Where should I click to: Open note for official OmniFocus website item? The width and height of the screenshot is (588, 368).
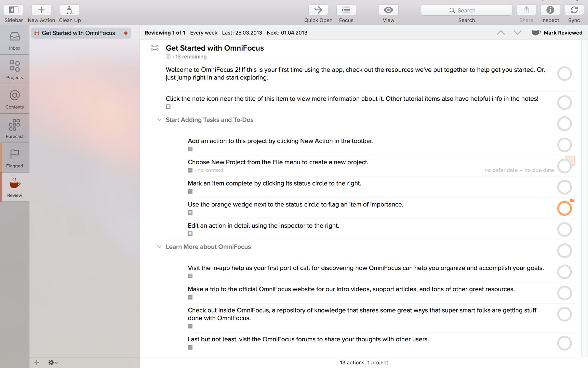[190, 297]
